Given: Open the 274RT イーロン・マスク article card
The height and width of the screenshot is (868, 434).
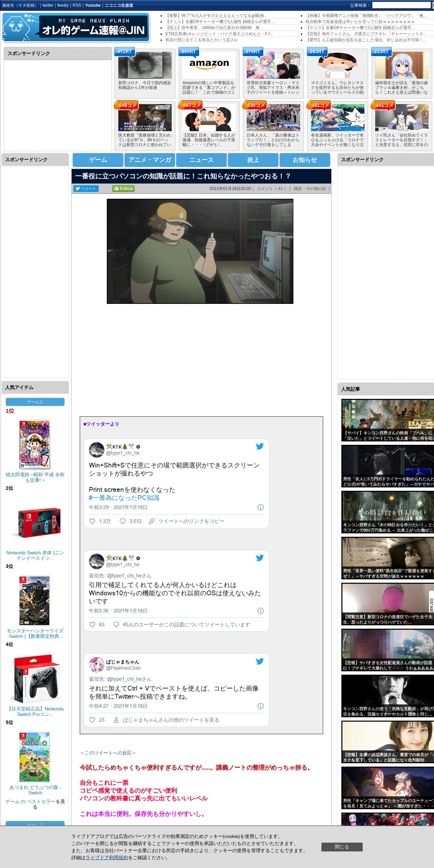Looking at the screenshot, I should tap(273, 73).
